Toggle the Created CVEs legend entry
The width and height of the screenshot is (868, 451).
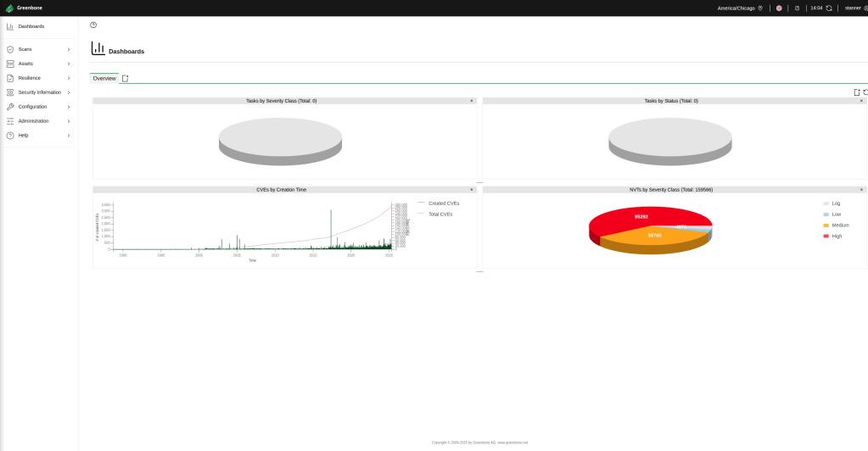[443, 203]
